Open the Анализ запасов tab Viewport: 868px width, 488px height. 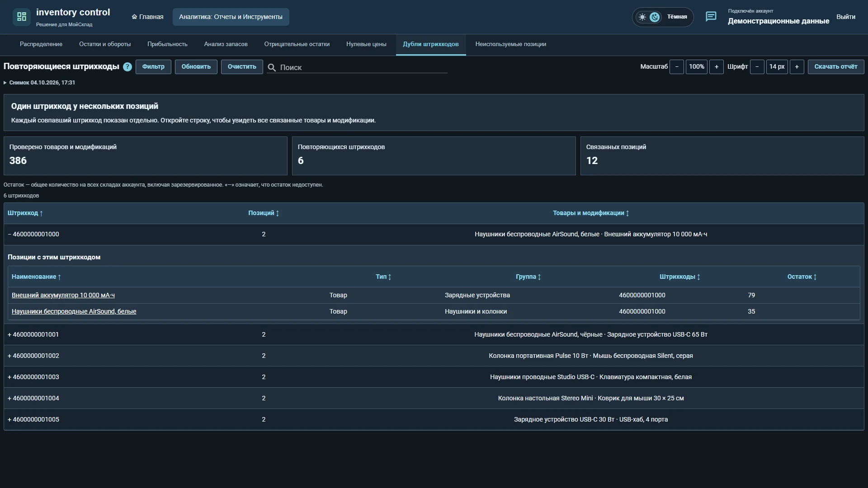point(226,44)
